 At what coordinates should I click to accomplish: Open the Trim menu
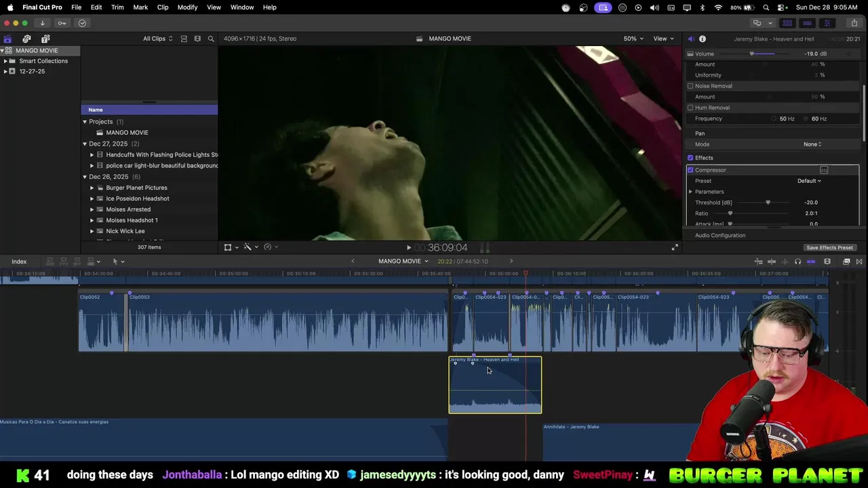117,7
